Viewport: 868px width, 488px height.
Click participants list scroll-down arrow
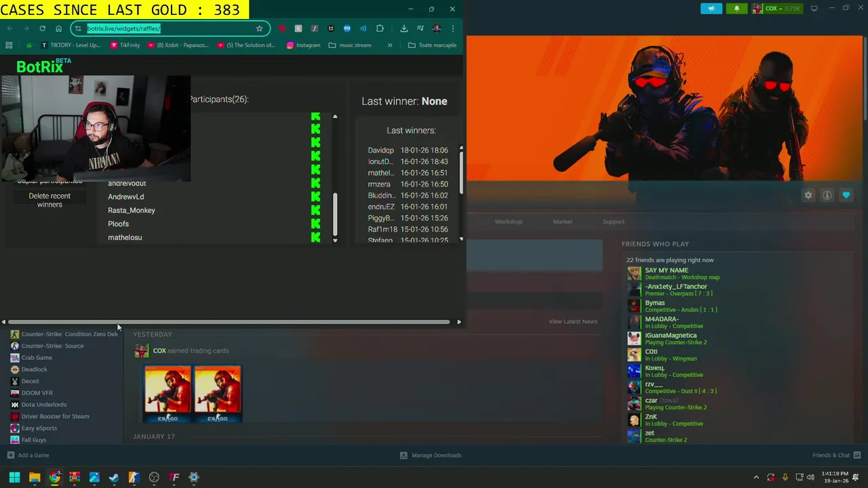click(335, 241)
